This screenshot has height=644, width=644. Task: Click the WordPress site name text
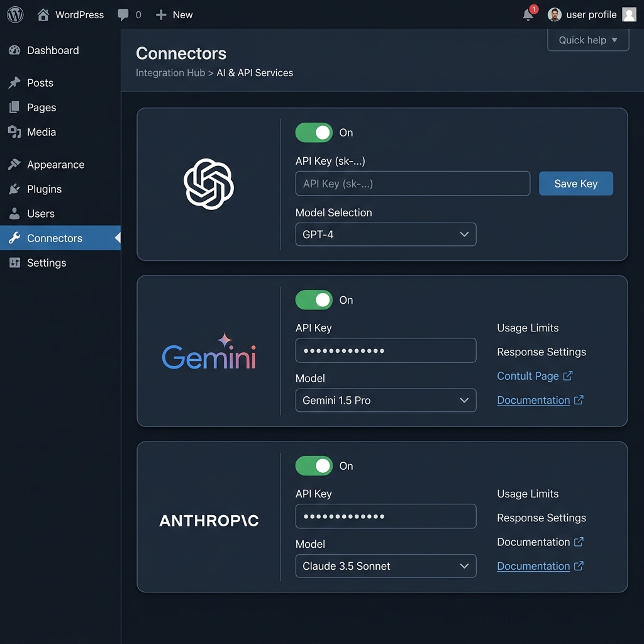point(80,15)
